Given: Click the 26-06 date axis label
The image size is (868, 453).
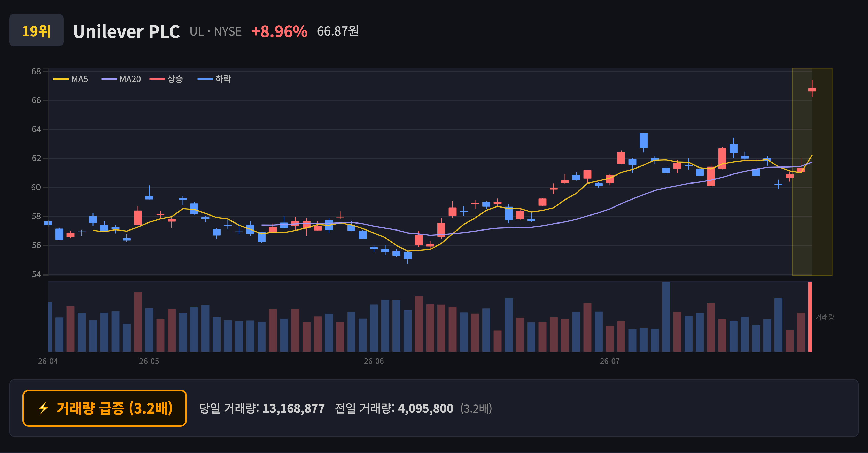Looking at the screenshot, I should click(x=374, y=361).
